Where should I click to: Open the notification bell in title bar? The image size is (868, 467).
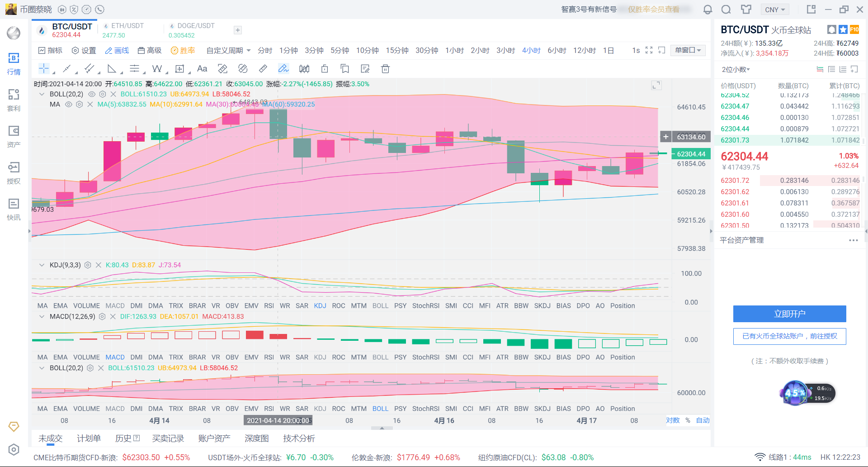(708, 10)
